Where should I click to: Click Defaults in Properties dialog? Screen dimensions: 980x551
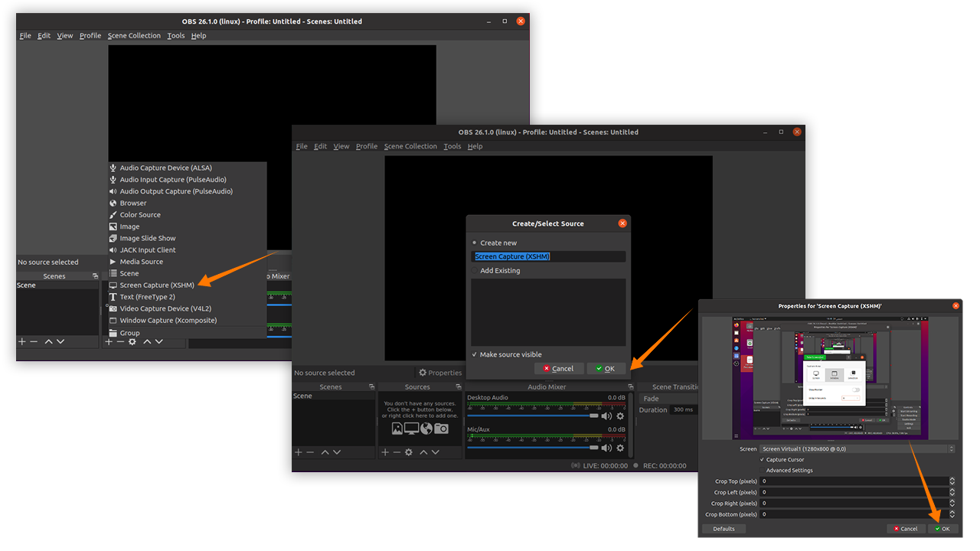(724, 529)
